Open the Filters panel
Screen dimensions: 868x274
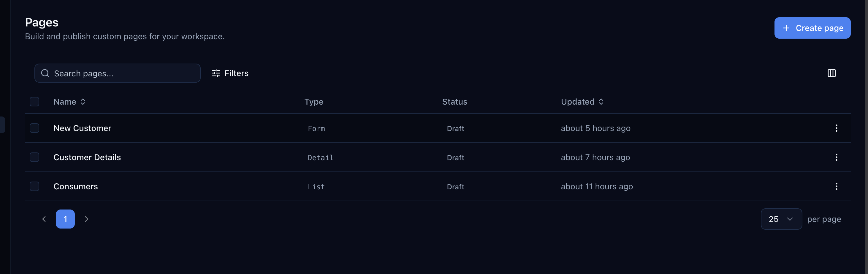(x=230, y=73)
